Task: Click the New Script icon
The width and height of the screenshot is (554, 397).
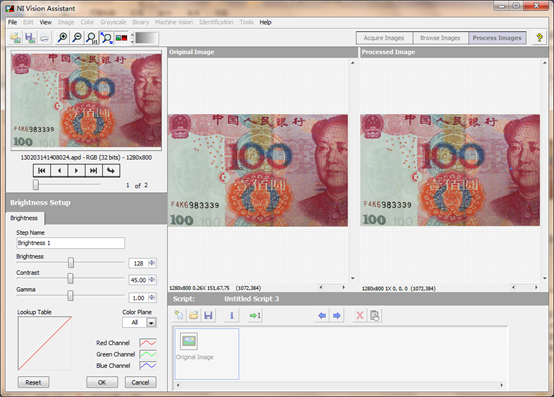Action: pos(179,315)
